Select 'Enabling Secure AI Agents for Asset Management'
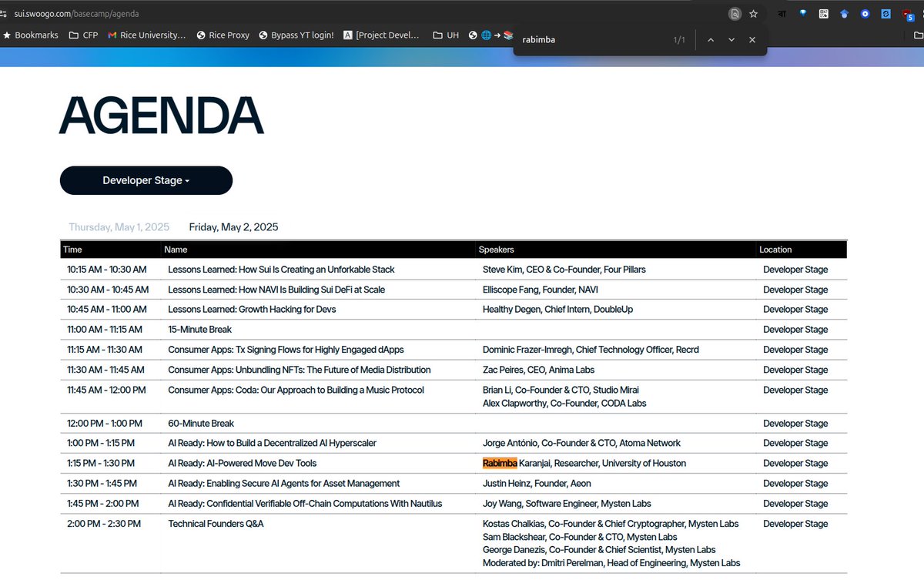924x580 pixels. 284,484
